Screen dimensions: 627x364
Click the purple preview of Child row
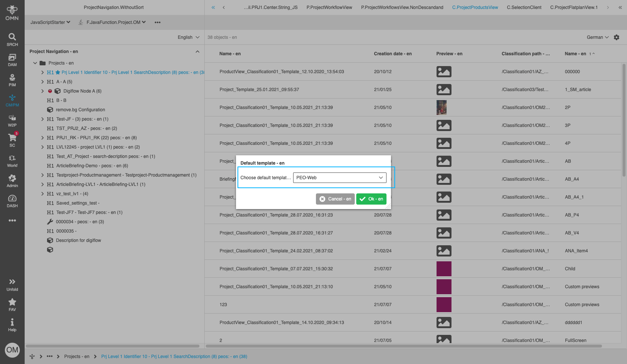444,269
